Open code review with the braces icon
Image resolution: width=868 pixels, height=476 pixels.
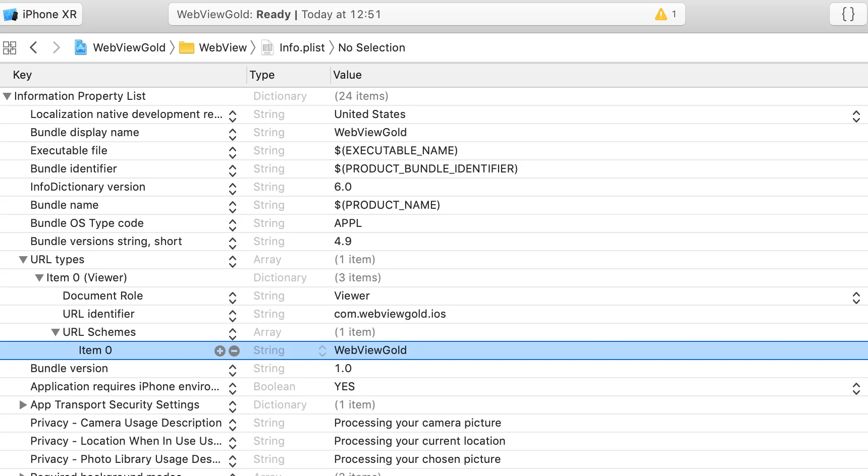pos(847,14)
